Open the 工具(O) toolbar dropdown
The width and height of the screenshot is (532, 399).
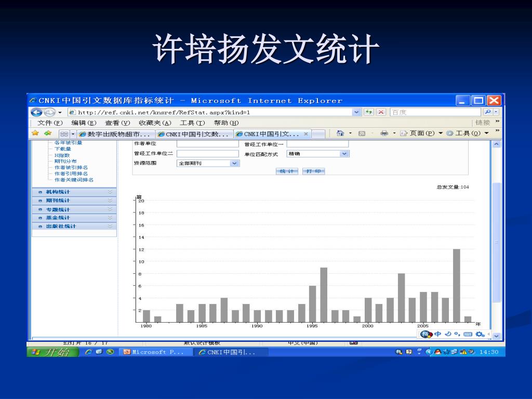(x=468, y=134)
